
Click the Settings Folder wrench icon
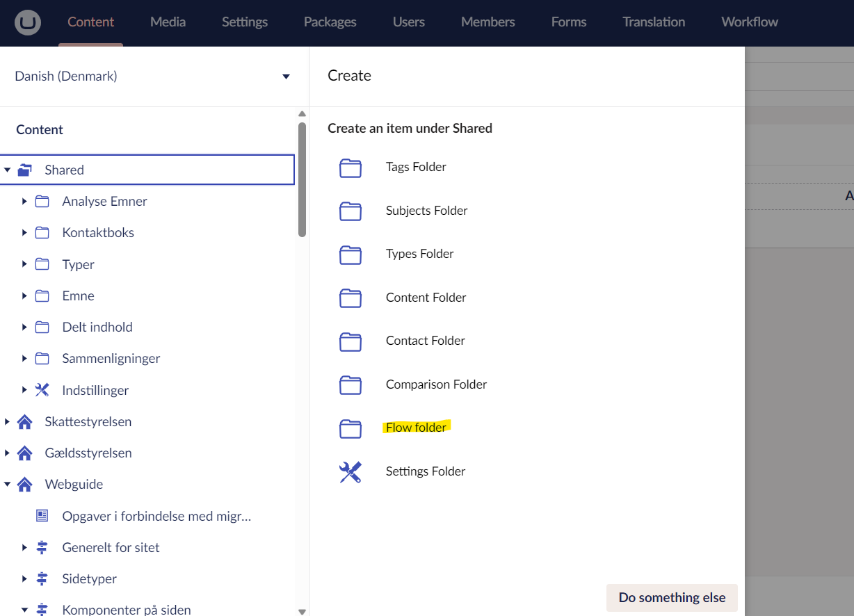coord(351,472)
